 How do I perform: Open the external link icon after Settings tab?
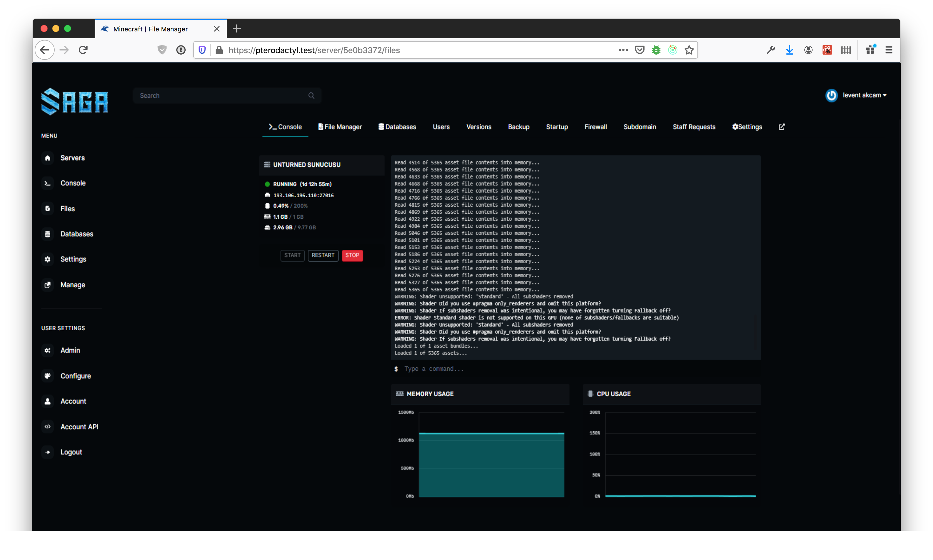(782, 127)
